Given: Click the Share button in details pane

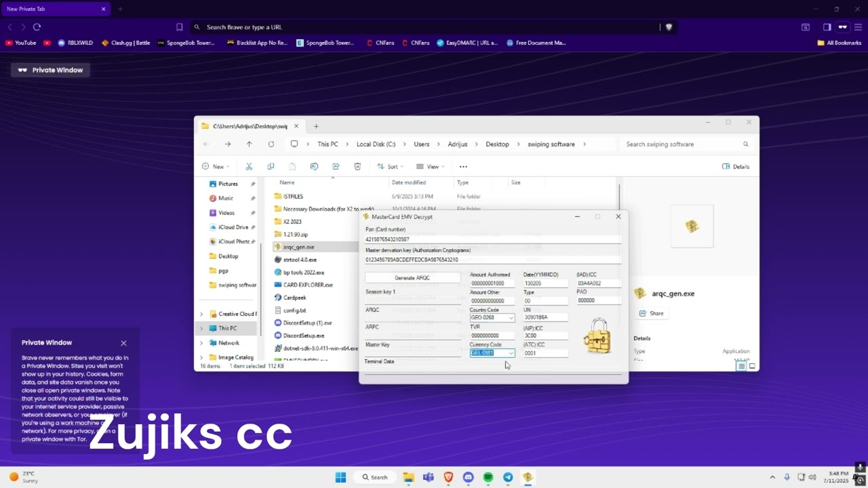Looking at the screenshot, I should 651,314.
